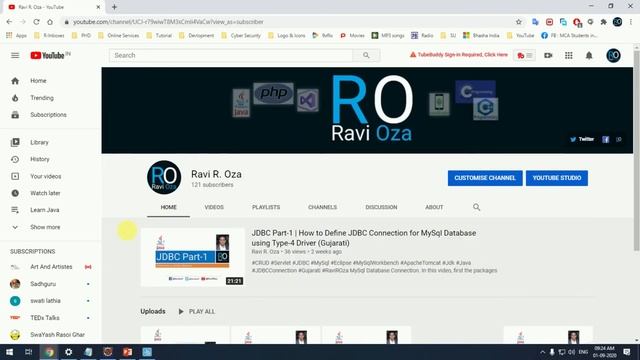This screenshot has height=360, width=640.
Task: Open the Chrome extensions puzzle icon
Action: (x=603, y=22)
